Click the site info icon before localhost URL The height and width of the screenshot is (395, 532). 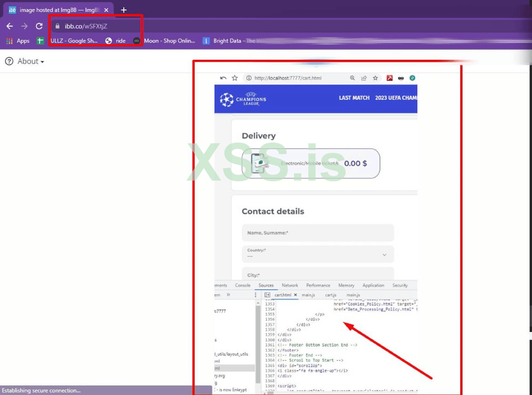[x=249, y=78]
